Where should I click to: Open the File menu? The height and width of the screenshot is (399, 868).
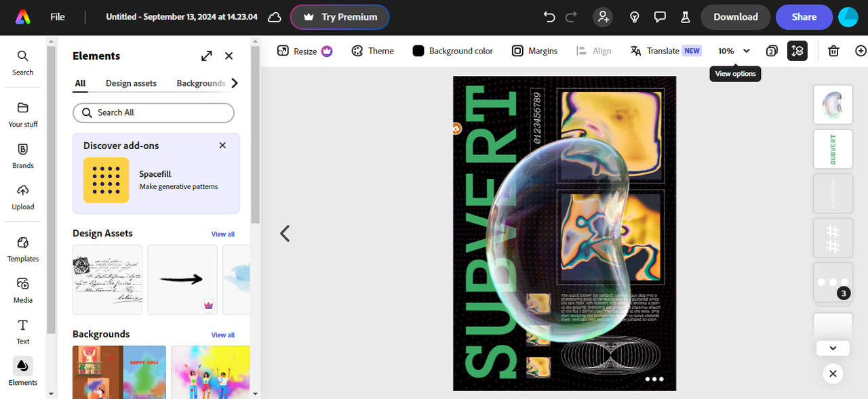[x=58, y=17]
